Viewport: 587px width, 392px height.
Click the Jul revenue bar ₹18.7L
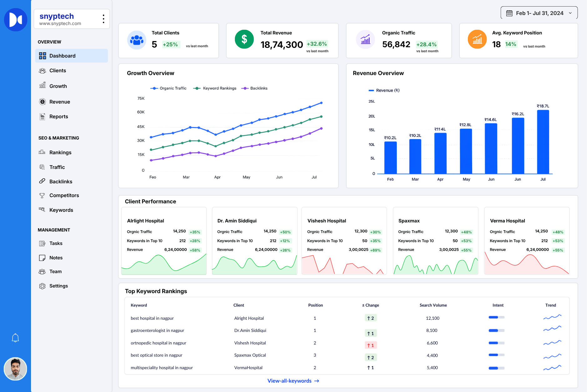pos(543,142)
